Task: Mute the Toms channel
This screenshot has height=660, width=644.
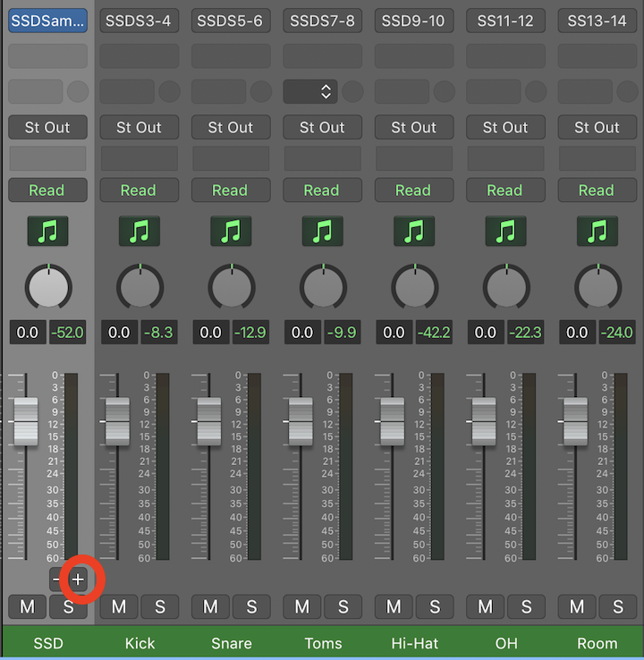Action: [301, 606]
